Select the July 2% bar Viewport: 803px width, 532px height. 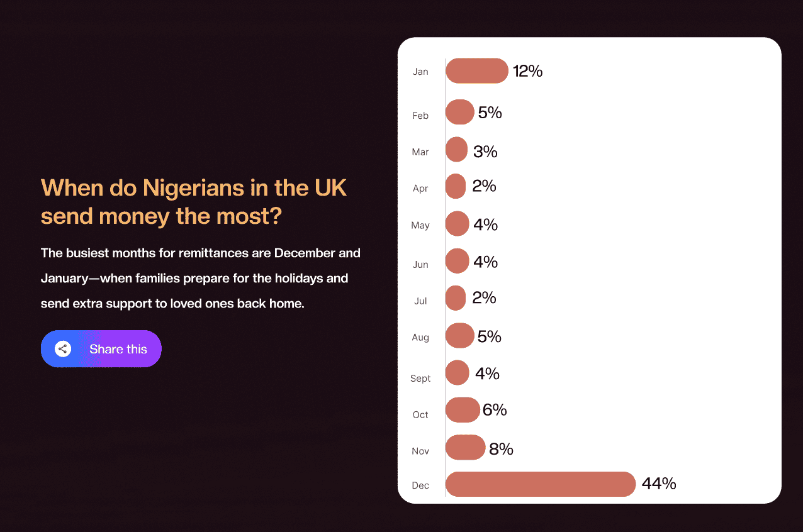pyautogui.click(x=455, y=298)
